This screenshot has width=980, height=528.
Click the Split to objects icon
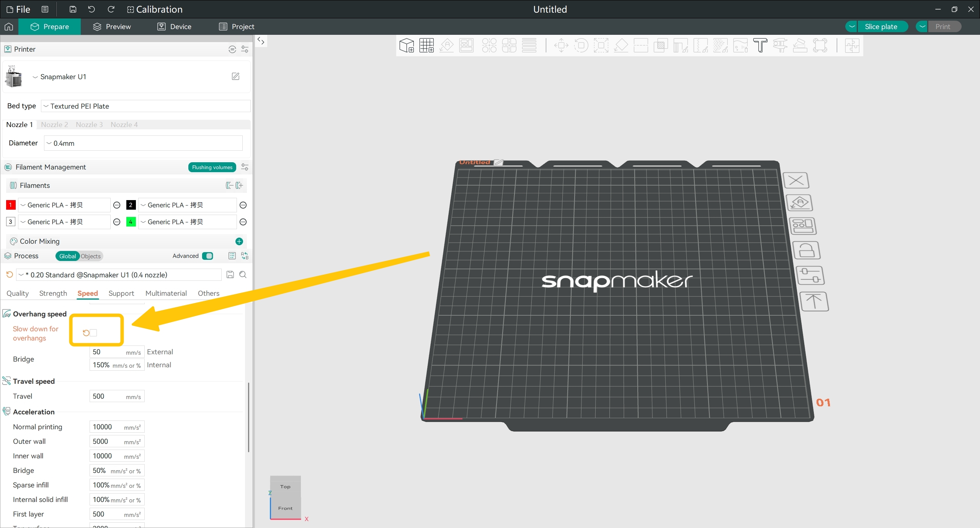489,46
